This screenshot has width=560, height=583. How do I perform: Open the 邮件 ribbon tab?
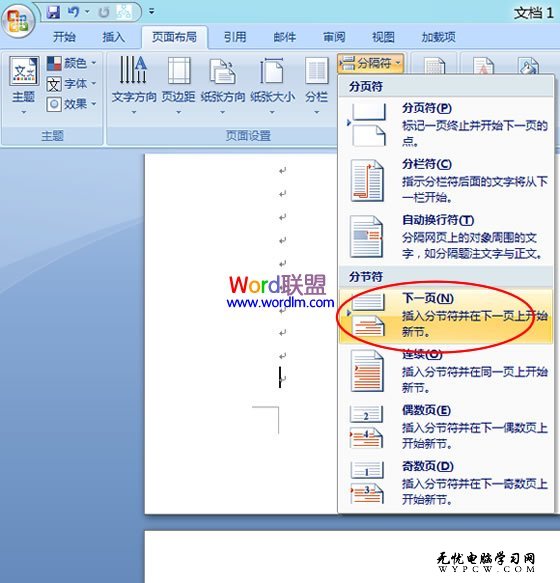click(x=284, y=37)
